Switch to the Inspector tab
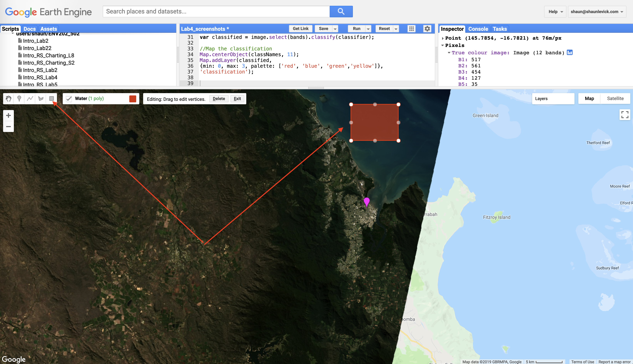Image resolution: width=633 pixels, height=364 pixels. 452,29
